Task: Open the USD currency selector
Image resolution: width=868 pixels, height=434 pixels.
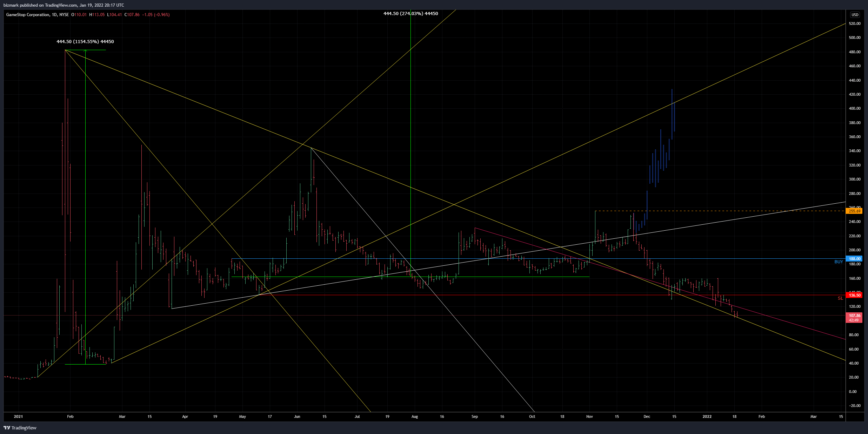Action: pos(855,15)
